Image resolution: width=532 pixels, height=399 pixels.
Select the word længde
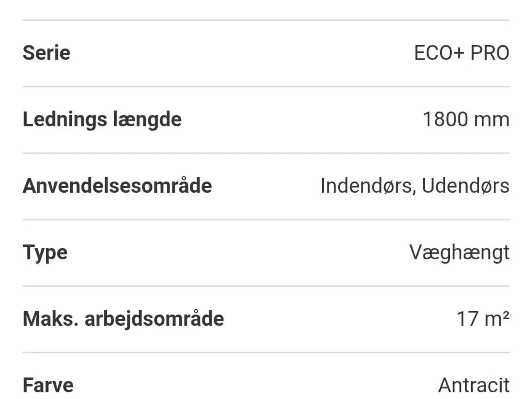point(147,120)
